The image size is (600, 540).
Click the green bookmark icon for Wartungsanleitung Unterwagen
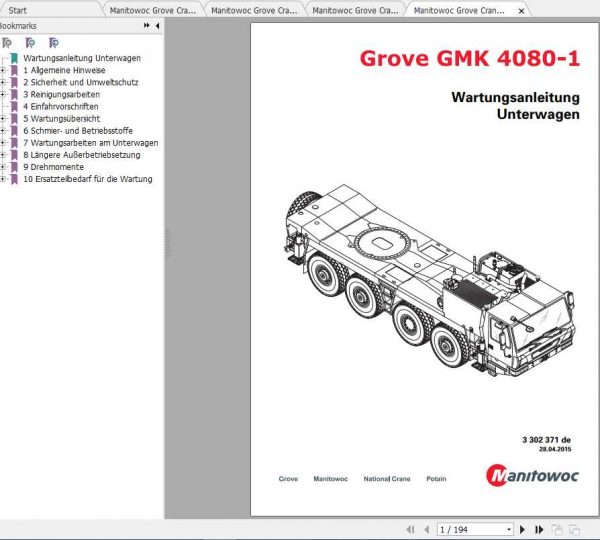click(14, 58)
